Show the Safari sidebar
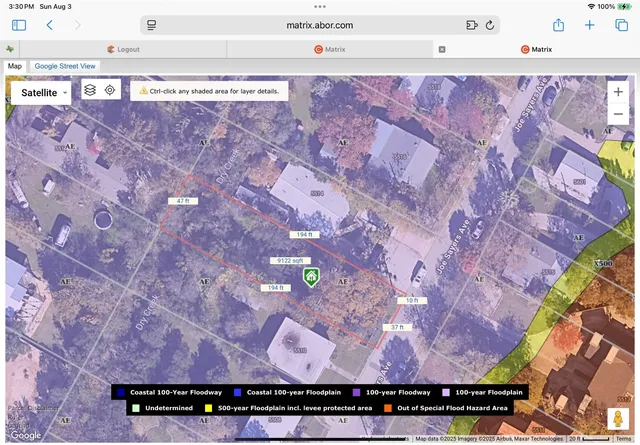This screenshot has height=445, width=640. click(x=18, y=25)
